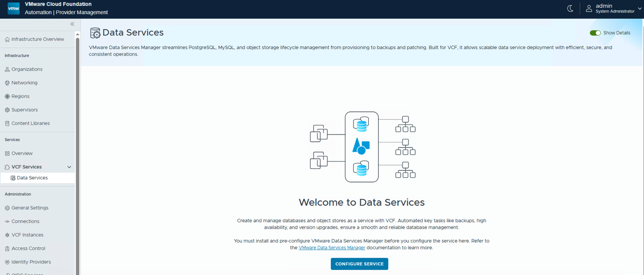Click the Content Libraries icon
644x275 pixels.
point(7,124)
